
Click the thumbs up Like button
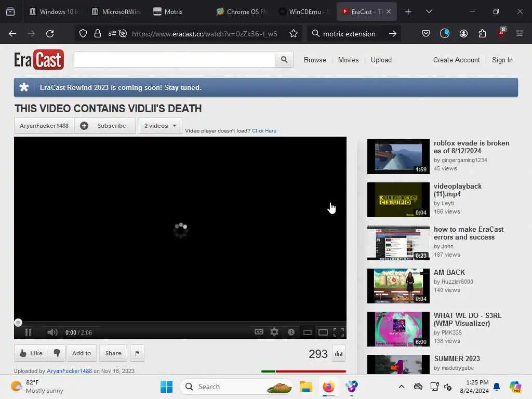pos(31,353)
